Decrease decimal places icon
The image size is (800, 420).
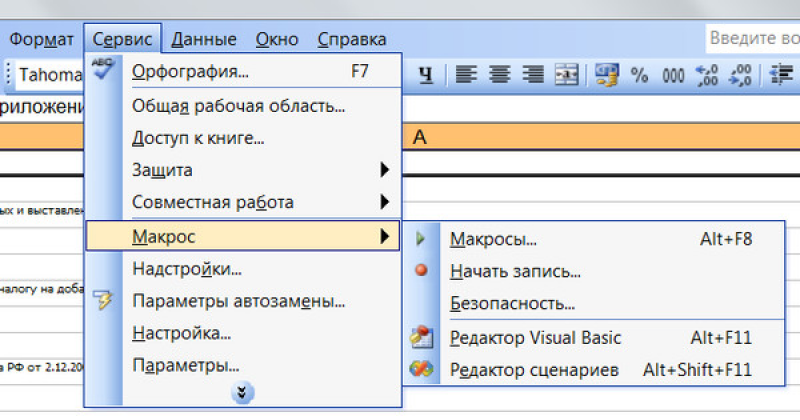pyautogui.click(x=740, y=75)
